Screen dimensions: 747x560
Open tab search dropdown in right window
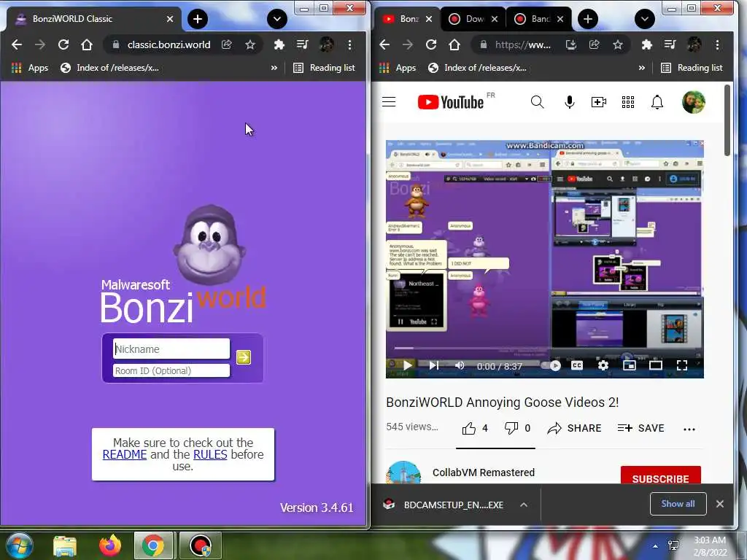point(645,19)
